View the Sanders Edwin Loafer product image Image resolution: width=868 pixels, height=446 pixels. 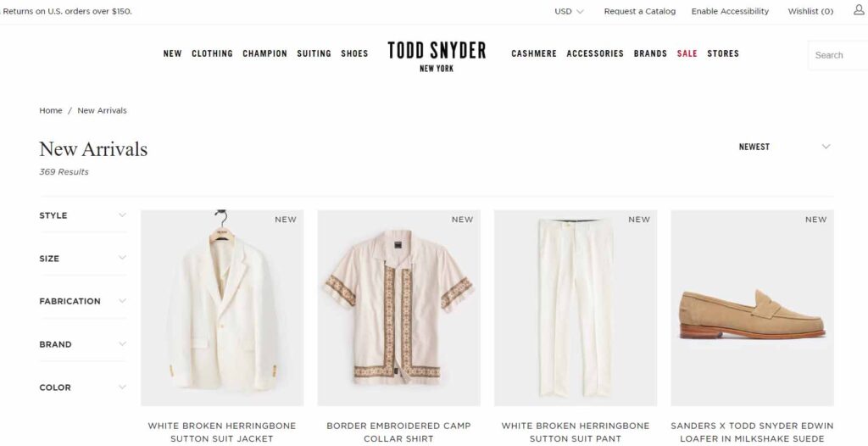click(753, 308)
